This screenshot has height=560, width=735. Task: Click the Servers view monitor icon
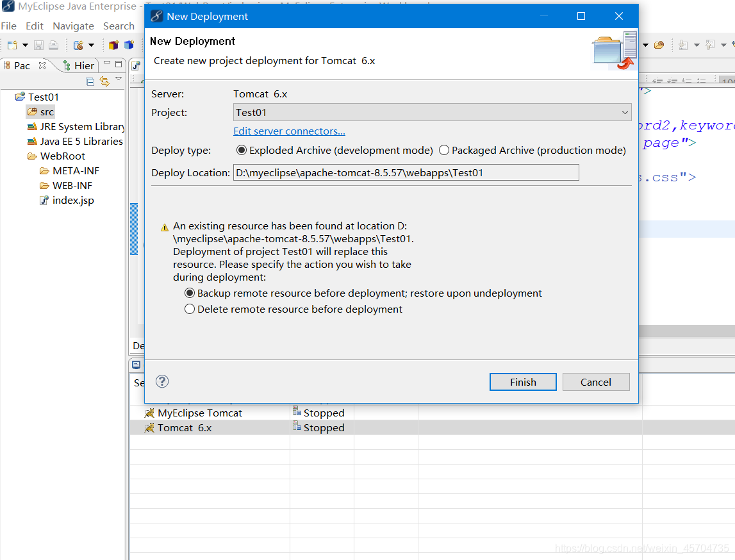coord(136,365)
